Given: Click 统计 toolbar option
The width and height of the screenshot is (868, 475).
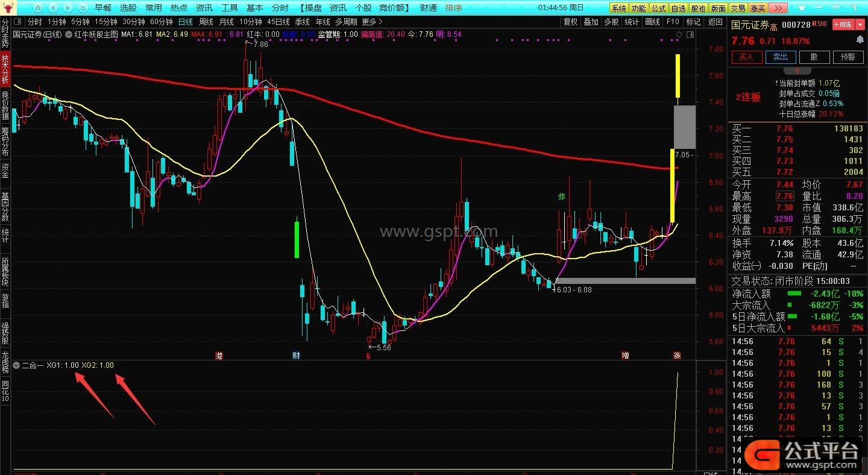Looking at the screenshot, I should pyautogui.click(x=632, y=22).
